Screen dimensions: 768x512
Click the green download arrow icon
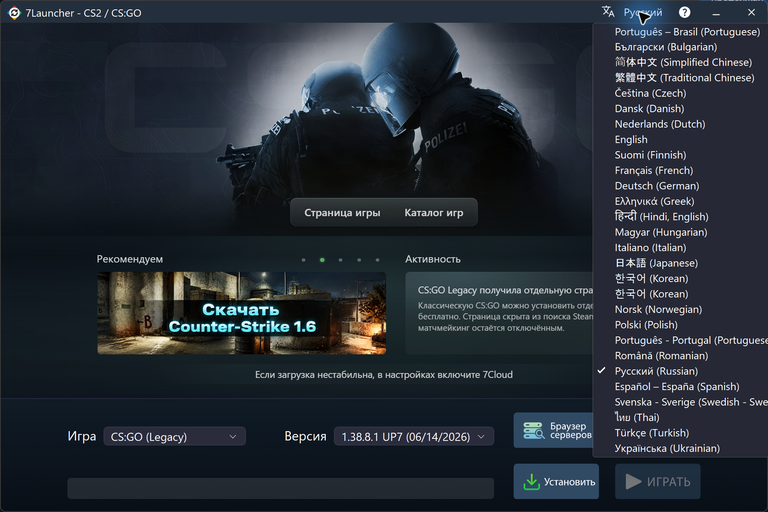[x=531, y=482]
